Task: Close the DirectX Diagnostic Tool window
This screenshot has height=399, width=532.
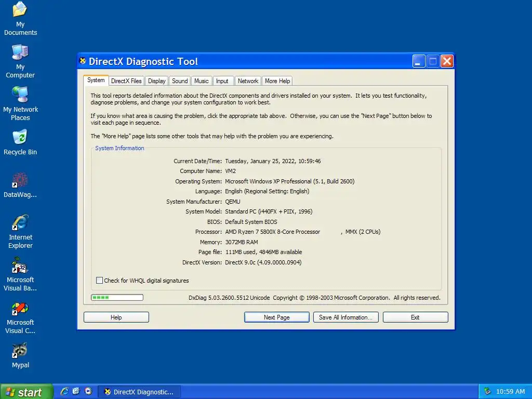Action: tap(447, 61)
